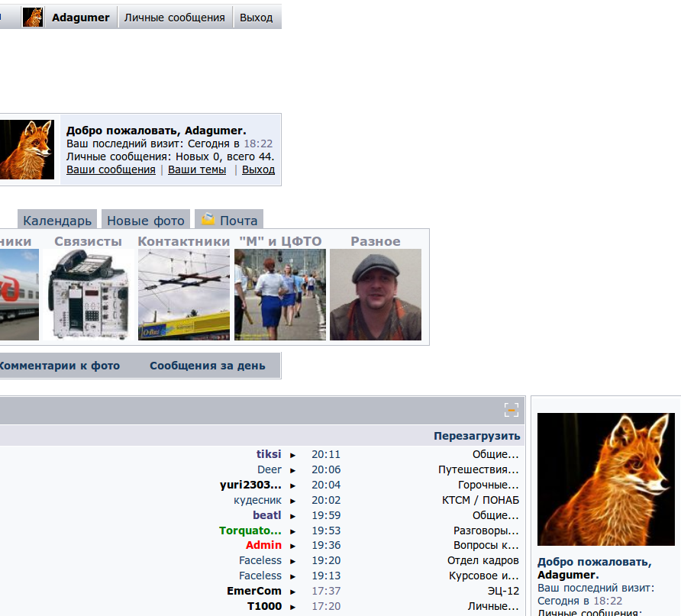Click Перезагрузить to refresh the list
Viewport: 681px width, 616px height.
pyautogui.click(x=477, y=436)
